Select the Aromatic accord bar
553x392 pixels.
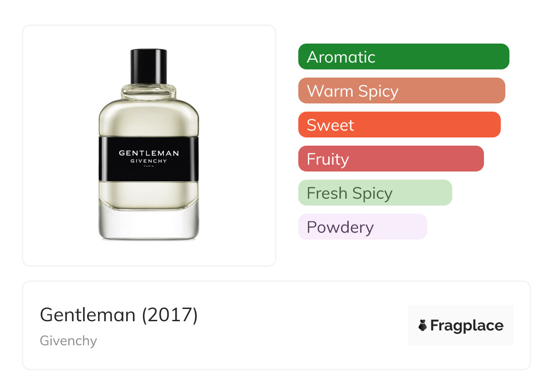(404, 57)
